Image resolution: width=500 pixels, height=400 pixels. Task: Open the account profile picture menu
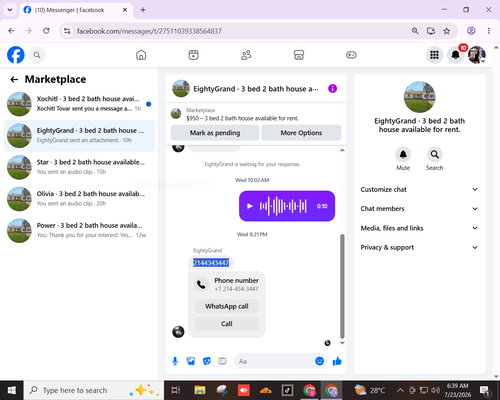(x=477, y=55)
